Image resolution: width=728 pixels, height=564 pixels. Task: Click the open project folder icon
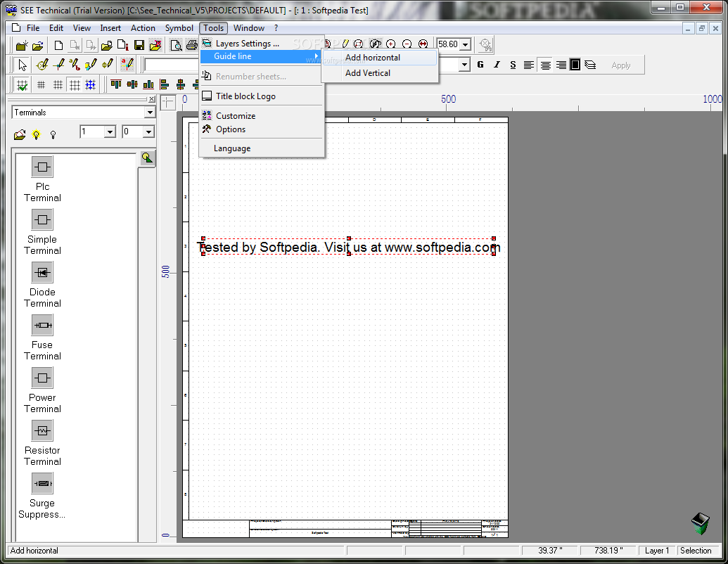click(38, 45)
